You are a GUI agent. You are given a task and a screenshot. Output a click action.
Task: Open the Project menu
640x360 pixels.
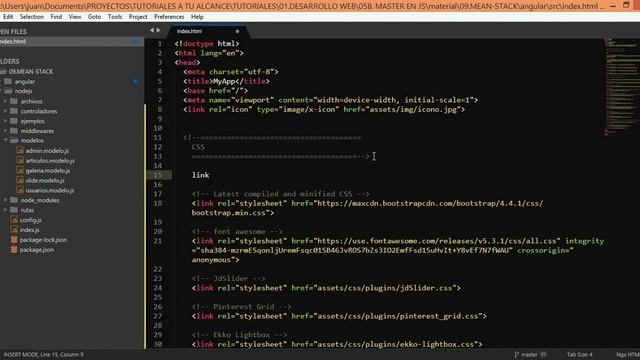138,17
